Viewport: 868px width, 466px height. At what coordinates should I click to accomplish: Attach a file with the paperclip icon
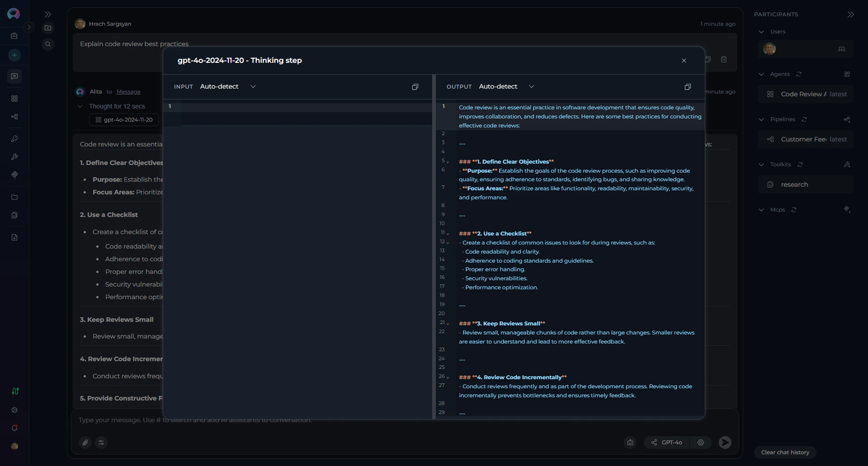[85, 442]
